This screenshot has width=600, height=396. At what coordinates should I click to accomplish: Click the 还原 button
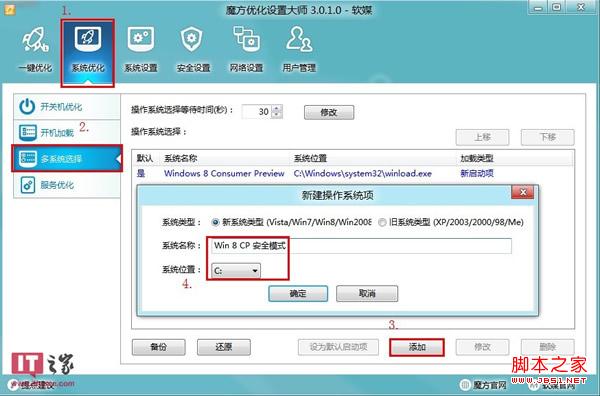[224, 347]
